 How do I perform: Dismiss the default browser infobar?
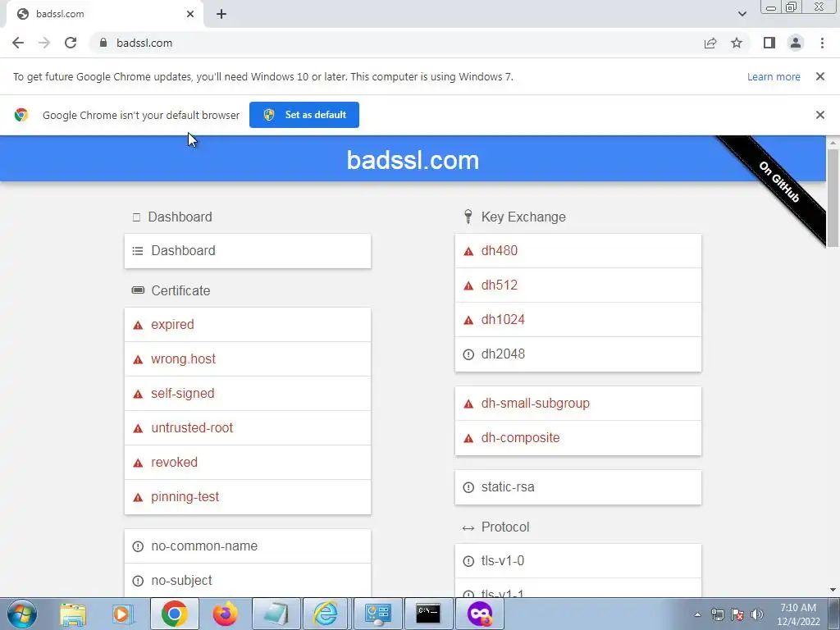click(820, 115)
